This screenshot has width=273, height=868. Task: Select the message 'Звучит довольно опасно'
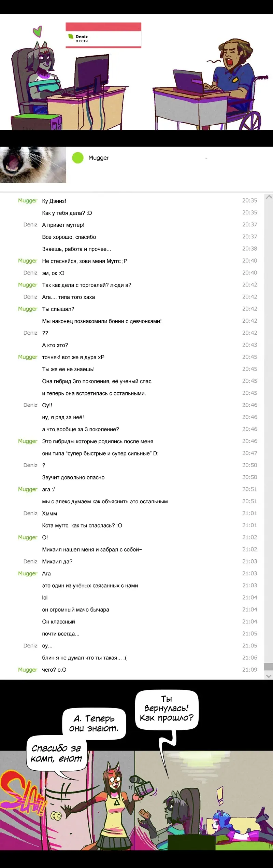(x=73, y=477)
